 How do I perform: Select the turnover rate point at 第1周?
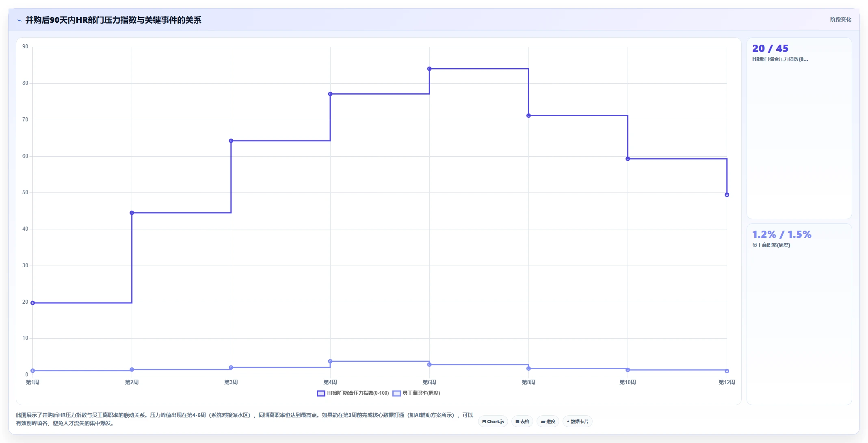coord(33,371)
